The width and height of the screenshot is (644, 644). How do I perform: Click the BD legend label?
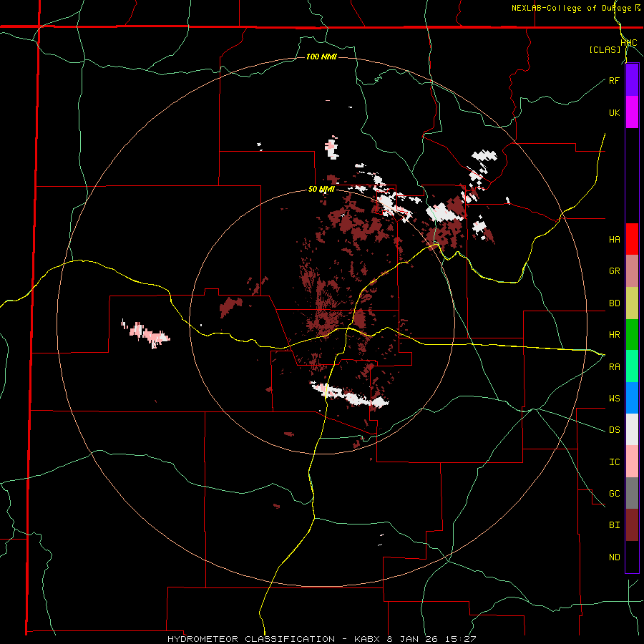coord(614,303)
